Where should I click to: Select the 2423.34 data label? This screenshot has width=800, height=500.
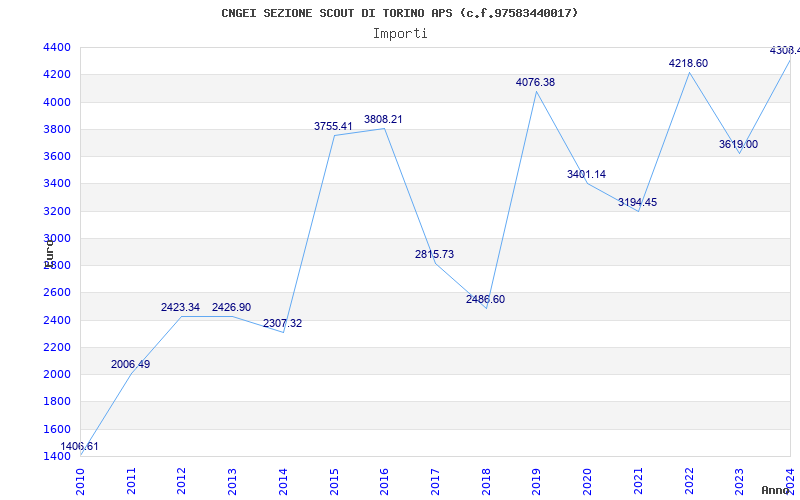181,307
